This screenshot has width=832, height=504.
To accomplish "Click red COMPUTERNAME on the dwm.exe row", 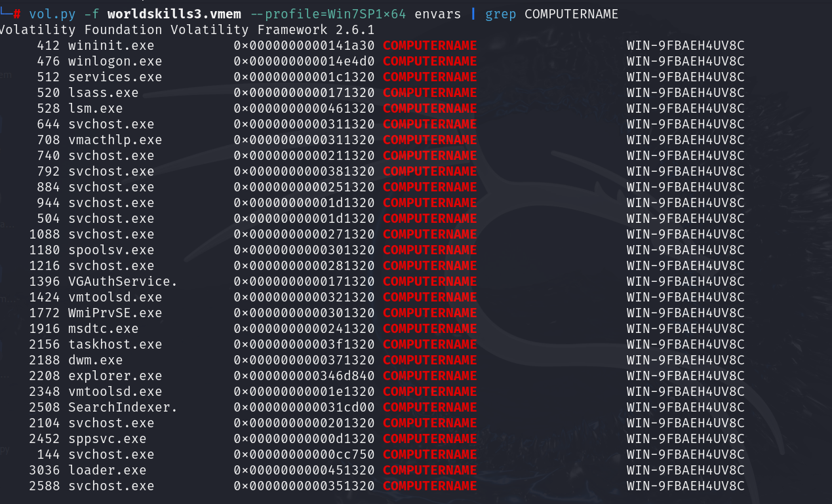I will pos(429,360).
